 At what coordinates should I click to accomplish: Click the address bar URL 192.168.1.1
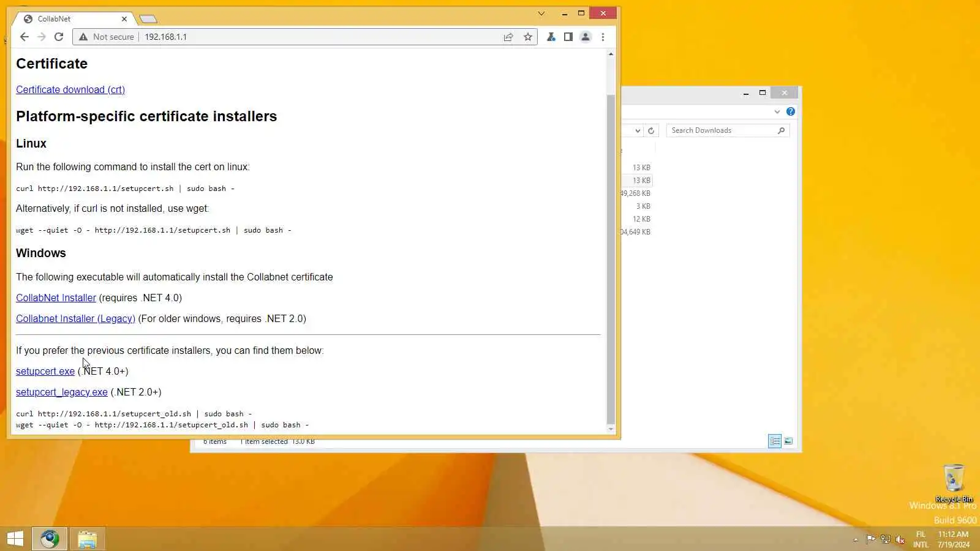click(x=165, y=37)
